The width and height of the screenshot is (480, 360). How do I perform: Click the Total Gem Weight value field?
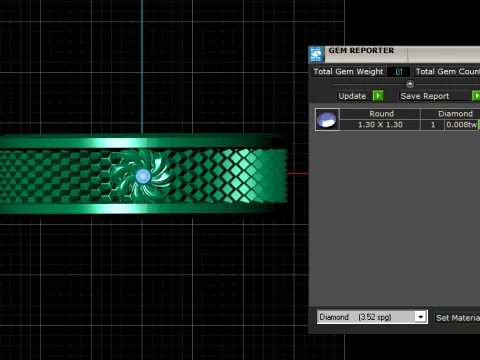point(398,72)
